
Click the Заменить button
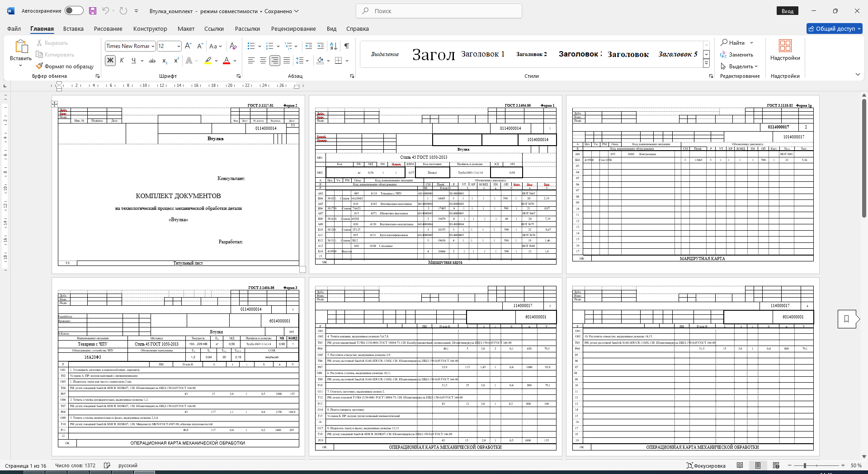(737, 55)
